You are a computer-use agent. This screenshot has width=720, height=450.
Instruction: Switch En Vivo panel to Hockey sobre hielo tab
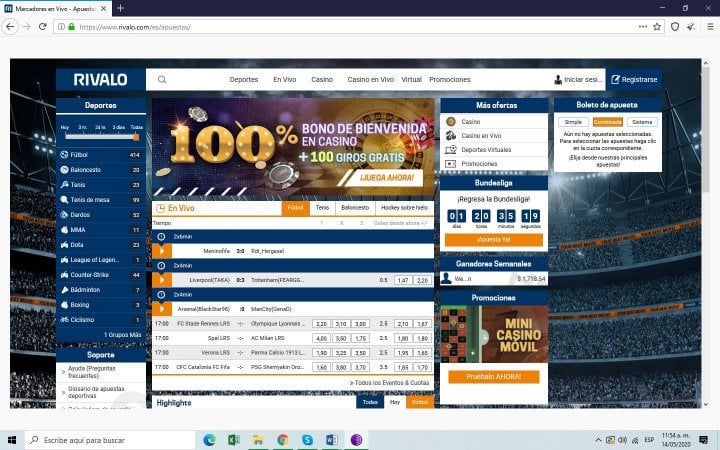(x=404, y=208)
